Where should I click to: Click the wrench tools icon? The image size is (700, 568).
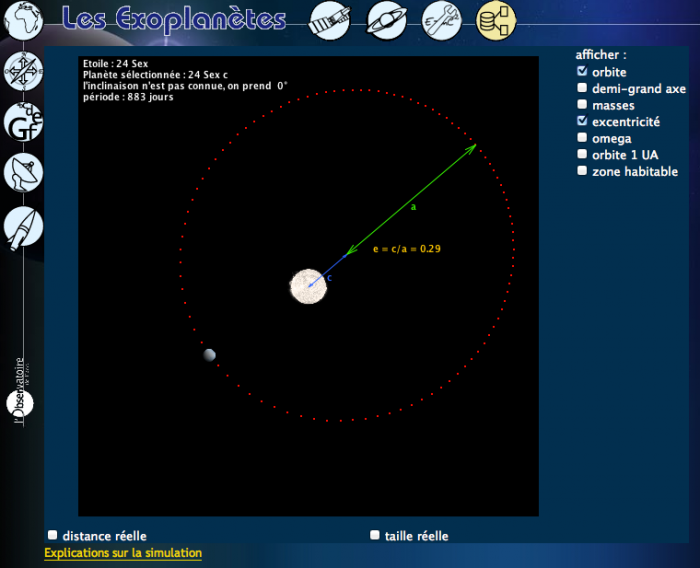(x=441, y=20)
